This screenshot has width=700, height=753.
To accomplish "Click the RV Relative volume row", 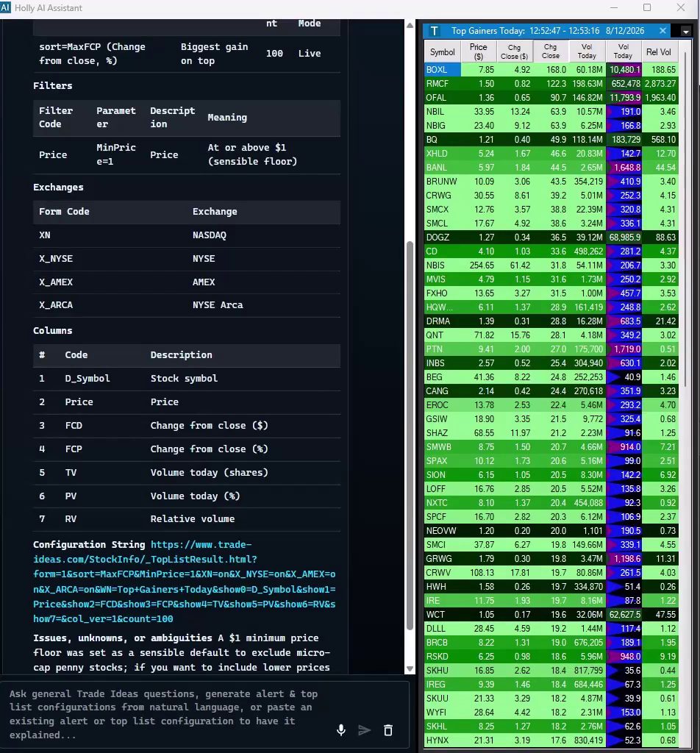I will point(186,518).
